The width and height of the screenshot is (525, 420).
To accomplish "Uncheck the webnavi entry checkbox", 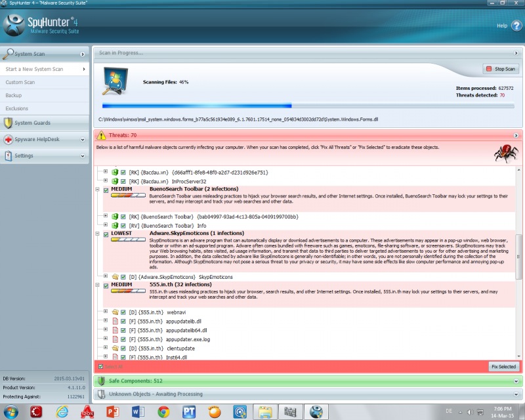I will (x=123, y=312).
